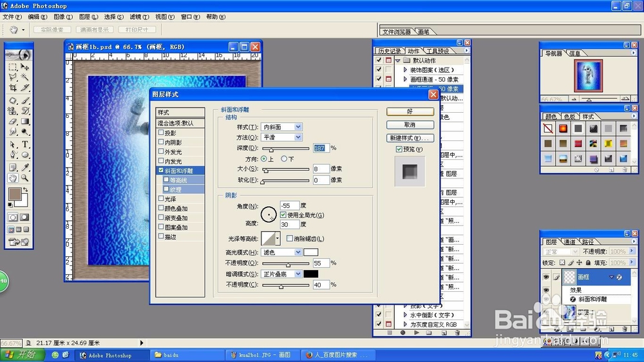This screenshot has width=644, height=362.
Task: Select the Zoom magnifier tool
Action: click(x=25, y=178)
